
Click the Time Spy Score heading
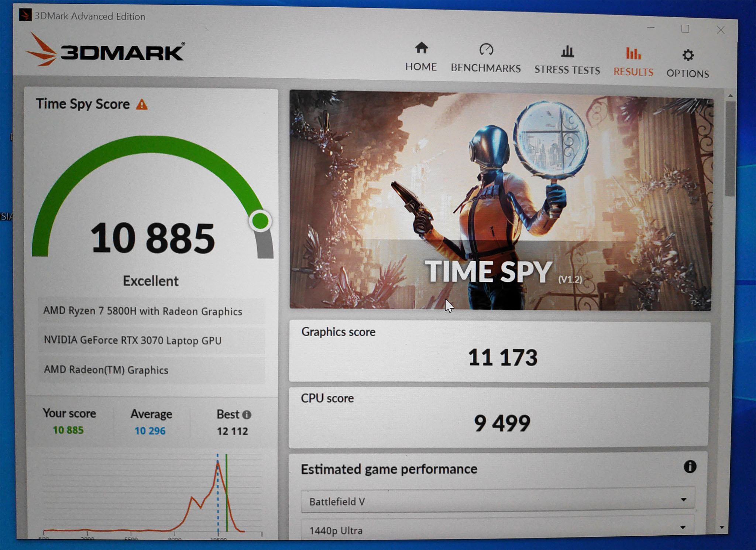pos(83,104)
